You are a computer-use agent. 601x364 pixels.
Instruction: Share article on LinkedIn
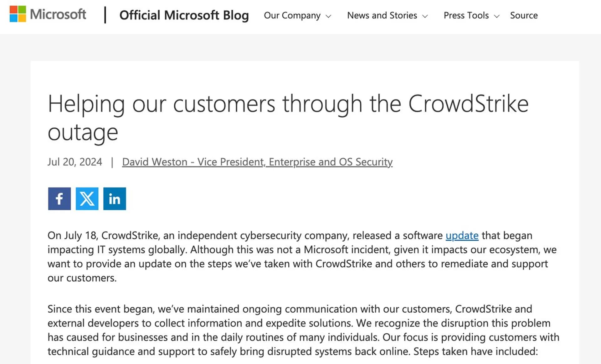click(x=115, y=199)
